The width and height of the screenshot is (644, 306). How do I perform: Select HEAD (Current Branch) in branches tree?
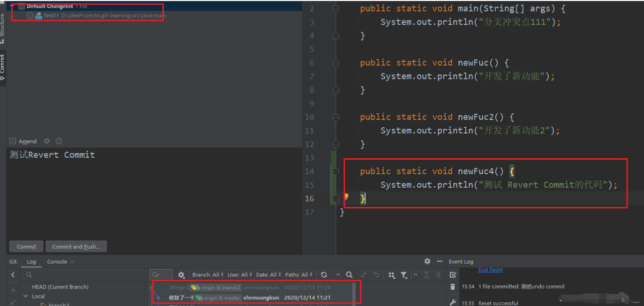coord(60,287)
